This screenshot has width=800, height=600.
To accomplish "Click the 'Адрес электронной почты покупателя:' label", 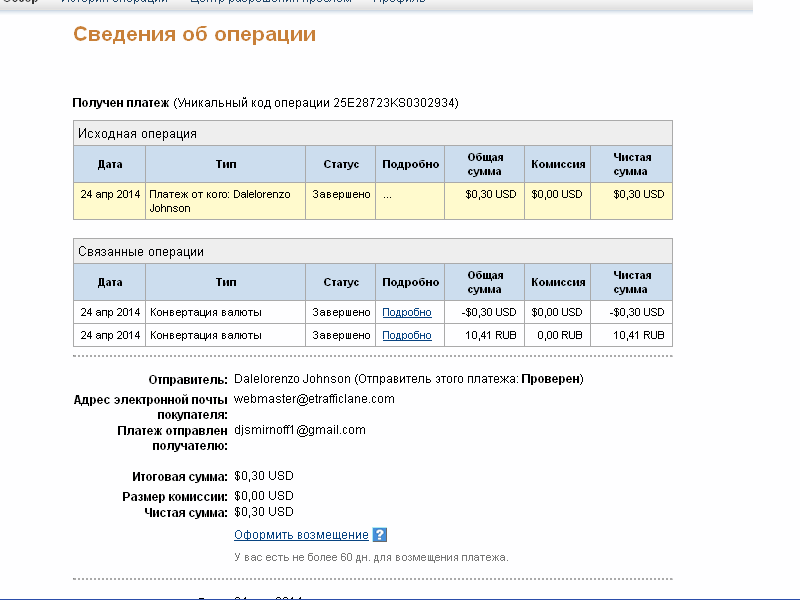I will 151,407.
